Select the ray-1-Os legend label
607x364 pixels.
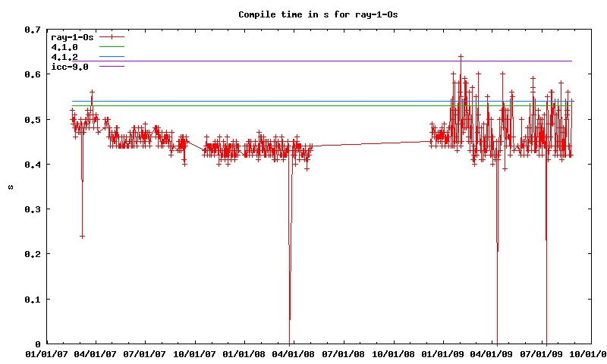click(70, 36)
